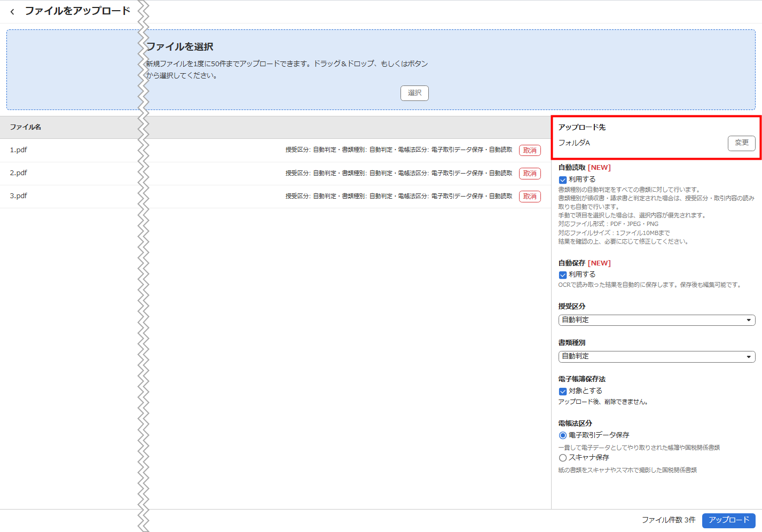Viewport: 762px width, 532px height.
Task: Open the 書類種別 dropdown
Action: [657, 356]
